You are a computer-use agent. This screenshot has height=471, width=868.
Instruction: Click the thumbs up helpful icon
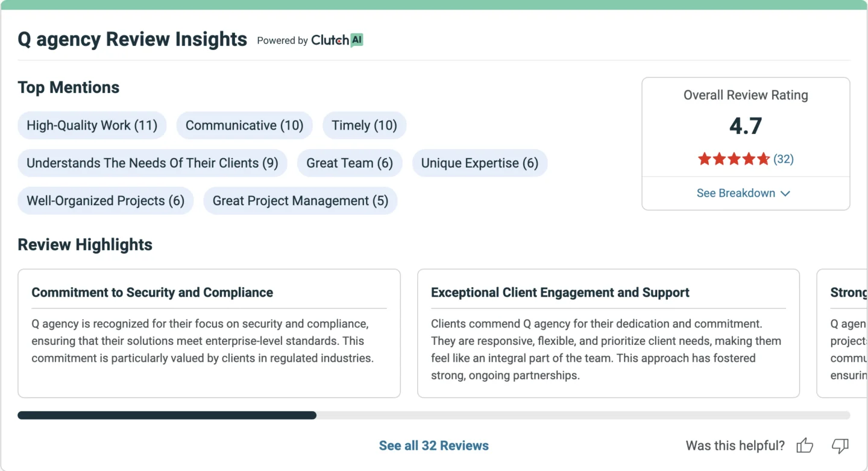click(805, 446)
